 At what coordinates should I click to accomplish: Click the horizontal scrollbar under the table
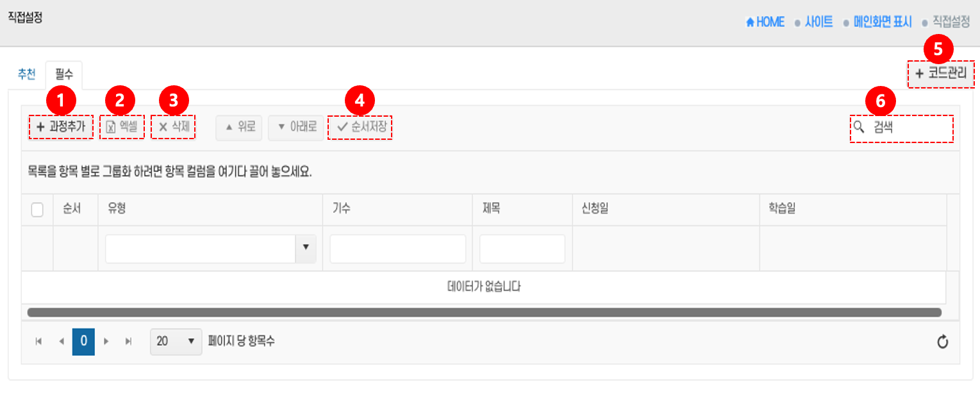pyautogui.click(x=484, y=312)
